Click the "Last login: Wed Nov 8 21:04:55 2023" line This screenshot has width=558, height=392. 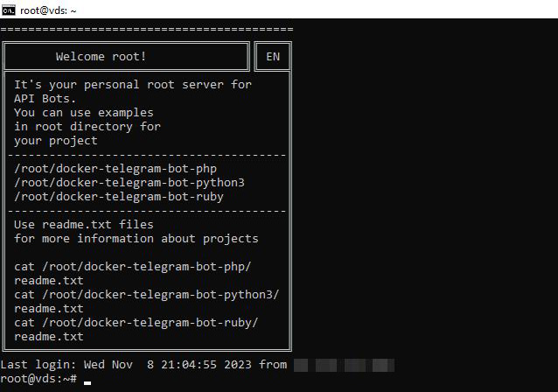tap(126, 365)
